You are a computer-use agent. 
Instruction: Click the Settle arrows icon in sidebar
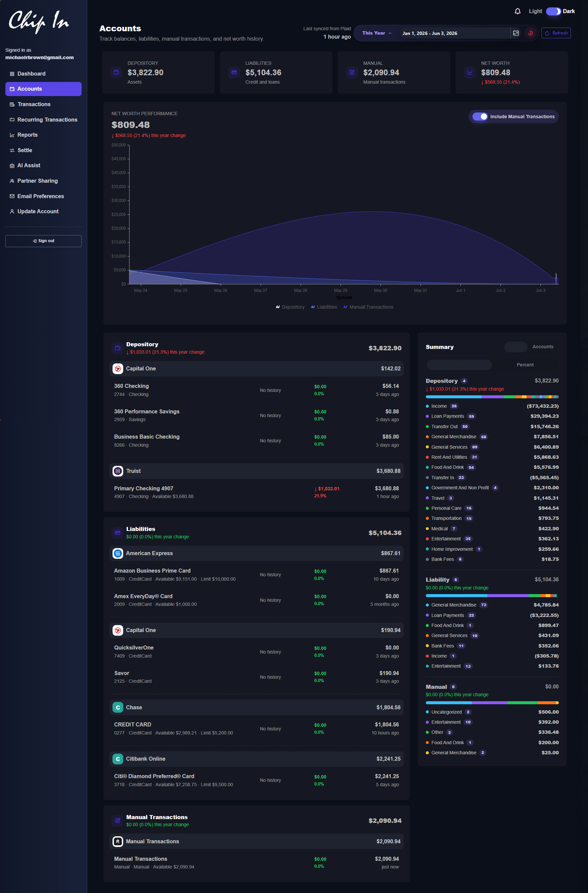pos(12,150)
